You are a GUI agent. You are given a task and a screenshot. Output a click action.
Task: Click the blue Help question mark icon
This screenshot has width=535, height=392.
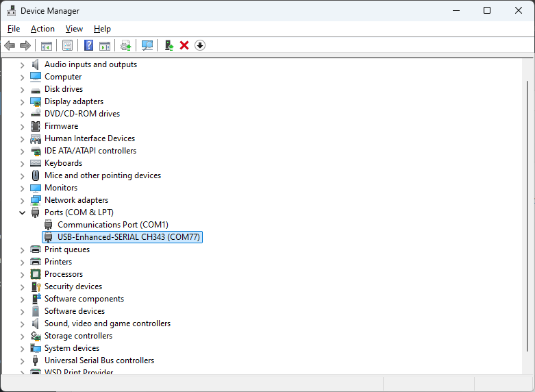point(88,45)
